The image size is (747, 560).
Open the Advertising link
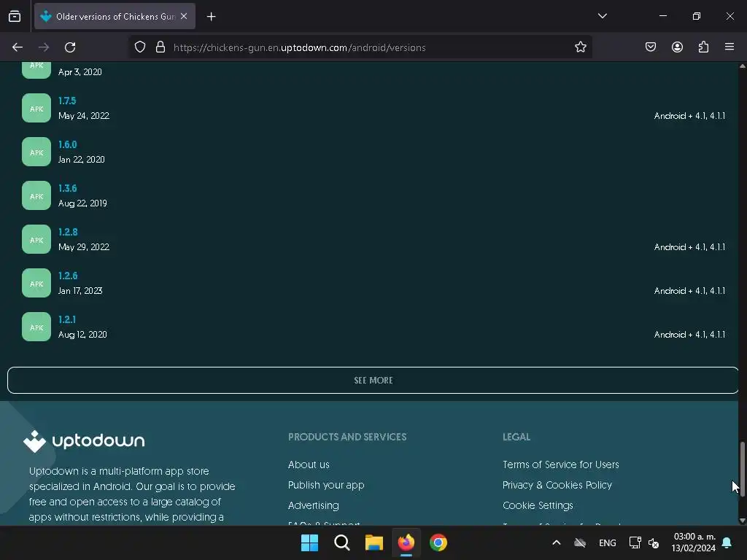pos(314,506)
